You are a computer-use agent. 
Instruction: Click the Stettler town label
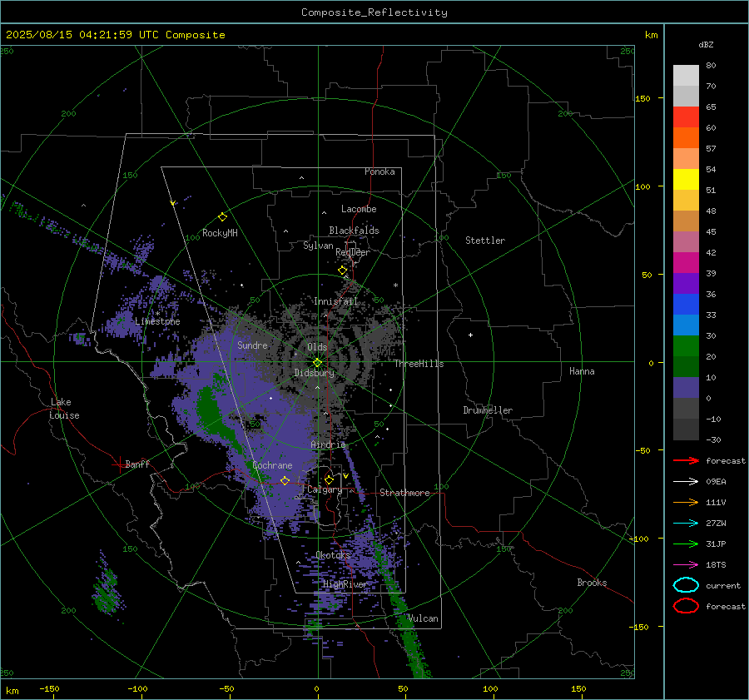(485, 241)
